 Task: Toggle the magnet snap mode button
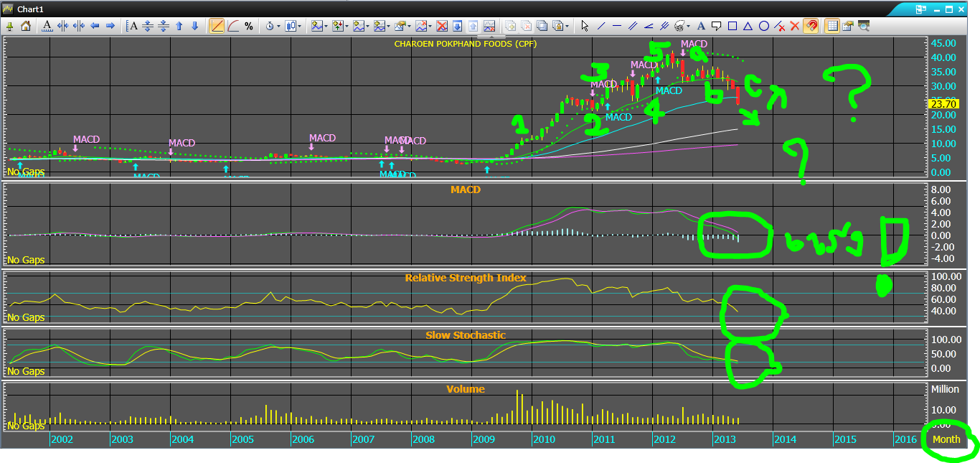tap(811, 26)
